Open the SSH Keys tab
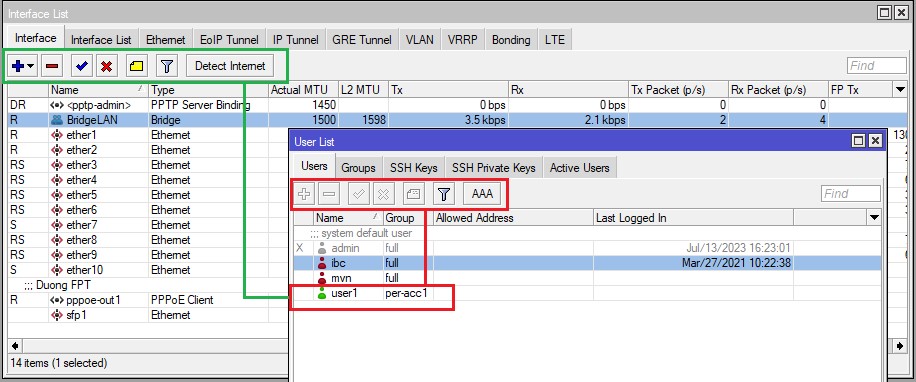Screen dimensions: 916x382 click(x=414, y=168)
